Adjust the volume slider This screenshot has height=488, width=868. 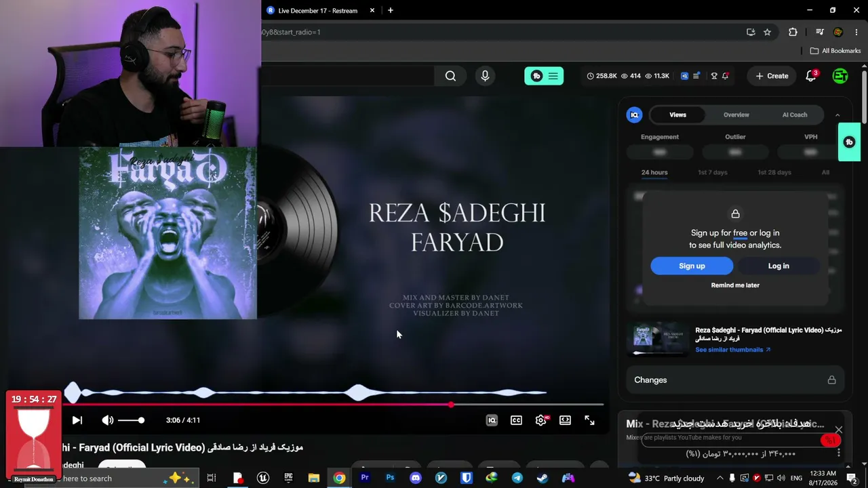click(131, 420)
